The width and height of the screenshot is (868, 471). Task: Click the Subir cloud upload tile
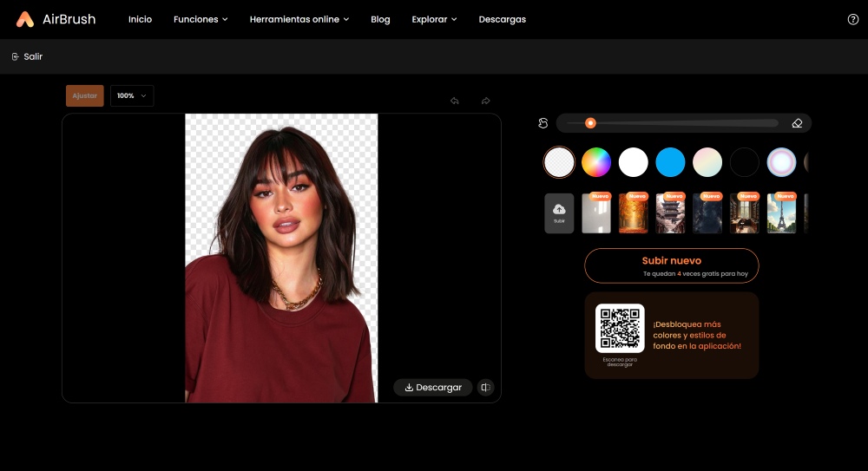559,213
